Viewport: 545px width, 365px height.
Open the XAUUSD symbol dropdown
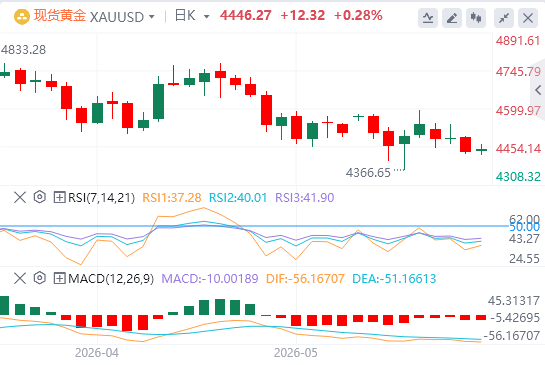coord(152,17)
